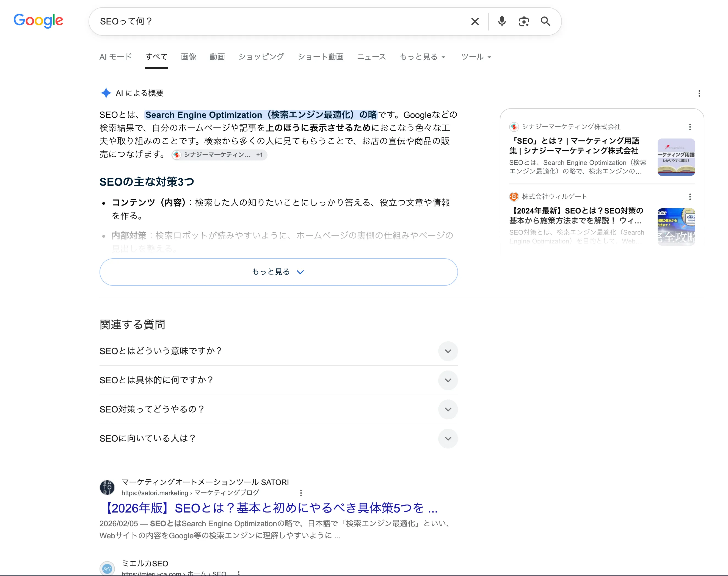Click highlighted Search Engine Optimization text
This screenshot has width=728, height=576.
click(261, 115)
